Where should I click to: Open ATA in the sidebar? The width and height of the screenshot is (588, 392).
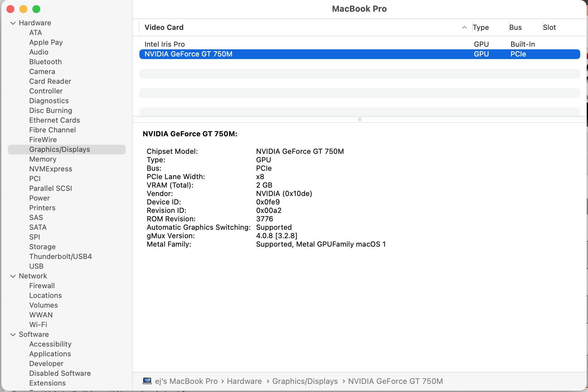[x=36, y=33]
